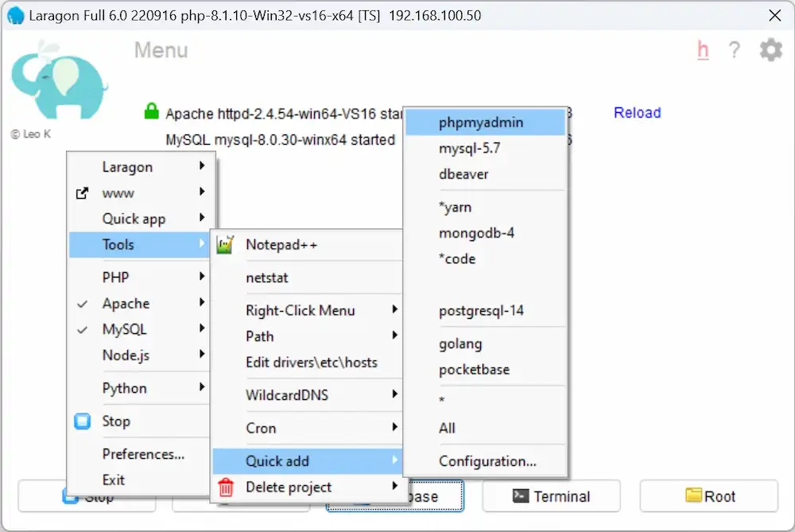Choose golang from the list
This screenshot has width=795, height=532.
(485, 344)
